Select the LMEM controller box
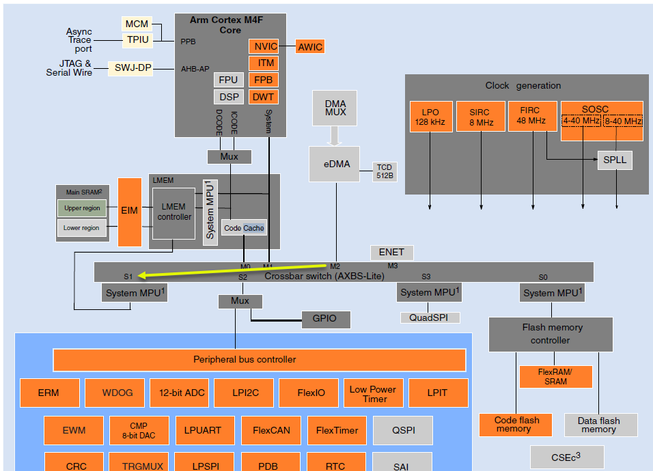 (x=174, y=214)
